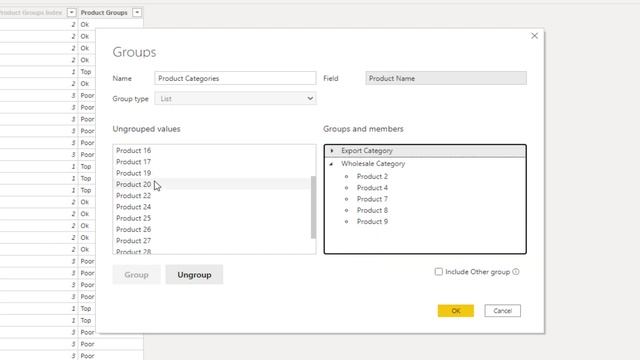Edit the Name input field
Image resolution: width=640 pixels, height=360 pixels.
tap(235, 78)
